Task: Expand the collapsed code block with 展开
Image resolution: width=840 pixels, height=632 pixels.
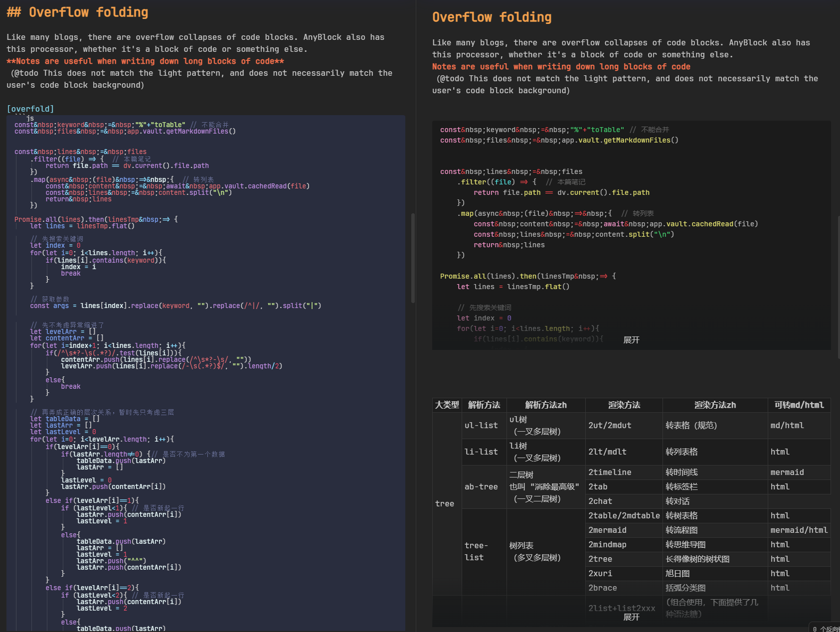Action: pyautogui.click(x=631, y=340)
